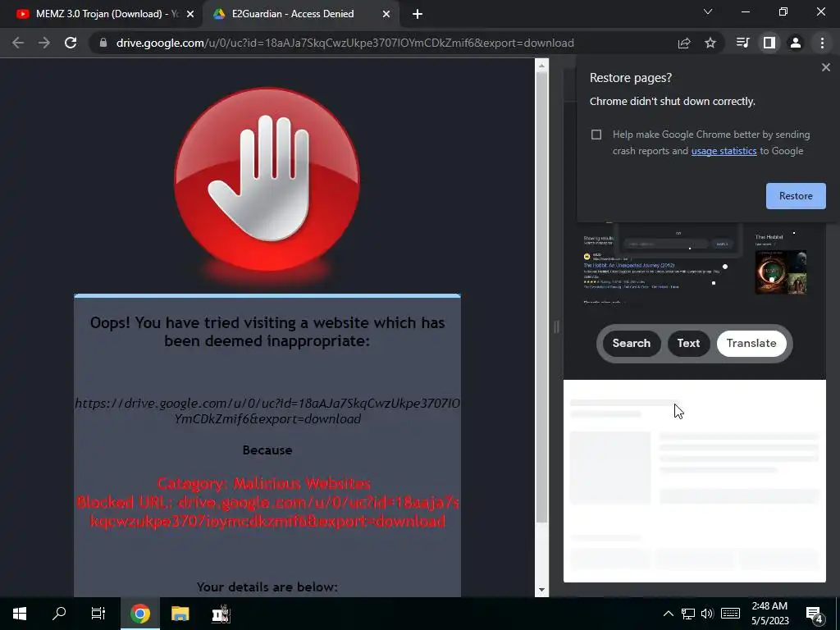840x630 pixels.
Task: Enable sending crash reports checkbox
Action: tap(596, 135)
